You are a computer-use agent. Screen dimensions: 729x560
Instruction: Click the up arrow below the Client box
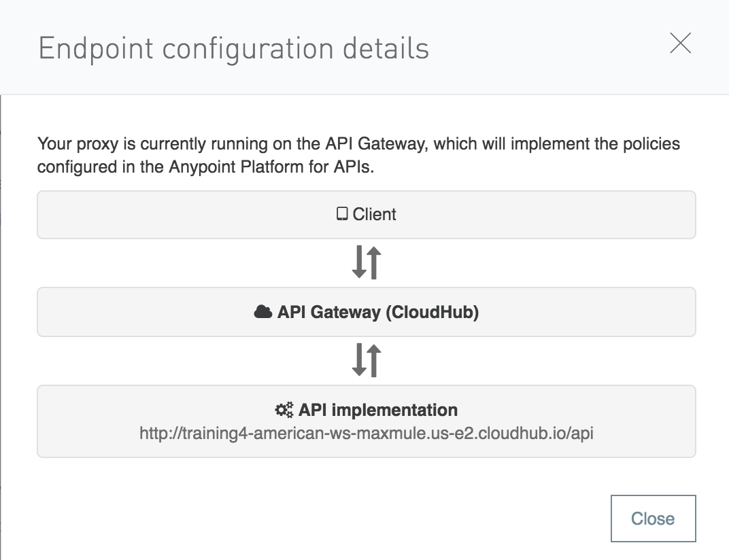[374, 262]
